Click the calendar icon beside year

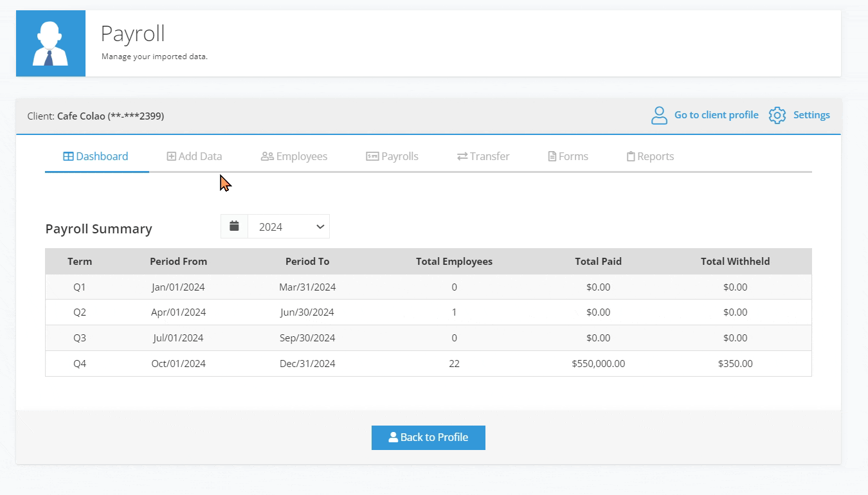click(x=234, y=226)
